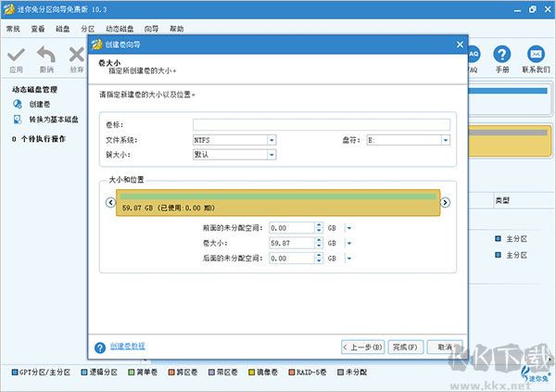Expand the cluster size (簇大小) dropdown
The width and height of the screenshot is (556, 392).
pos(272,155)
